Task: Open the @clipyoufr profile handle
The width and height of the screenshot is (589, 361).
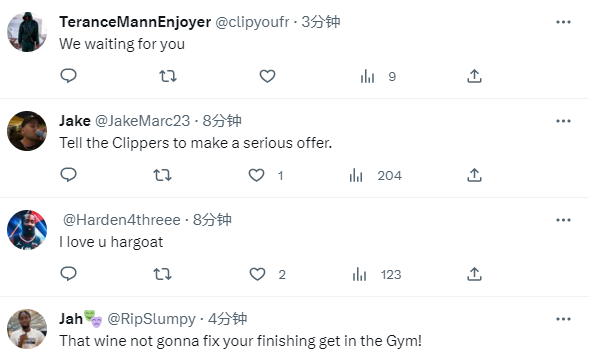Action: [x=252, y=22]
